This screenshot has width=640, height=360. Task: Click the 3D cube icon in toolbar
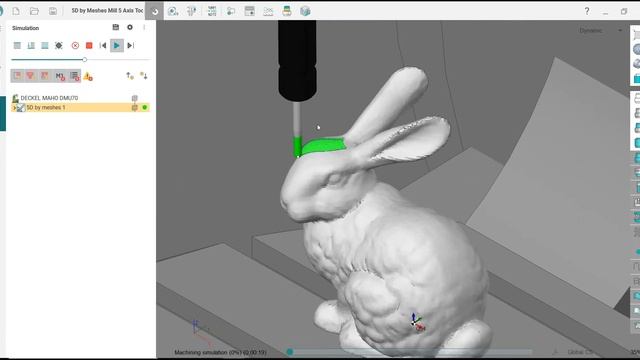pyautogui.click(x=305, y=11)
